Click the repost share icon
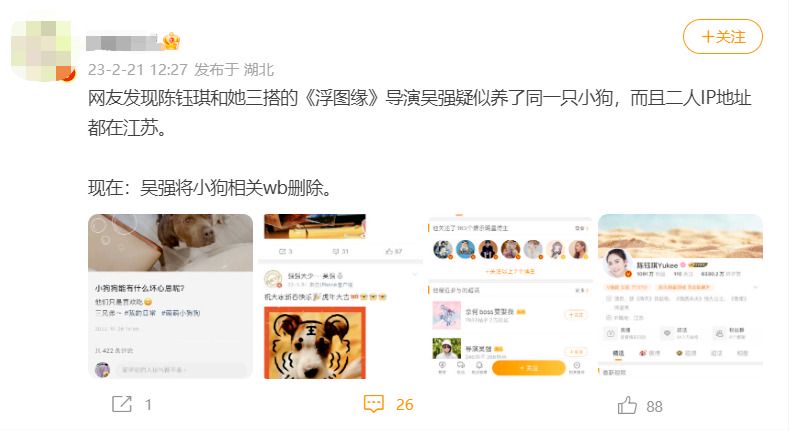 coord(122,404)
